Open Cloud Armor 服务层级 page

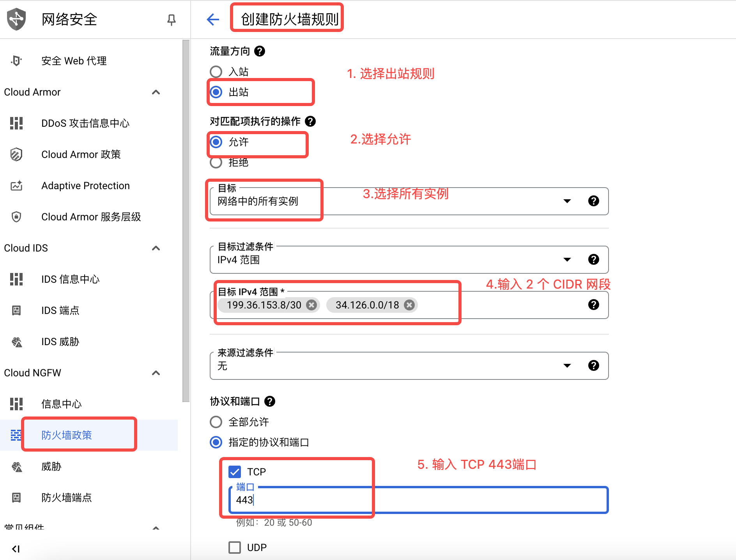click(x=89, y=217)
